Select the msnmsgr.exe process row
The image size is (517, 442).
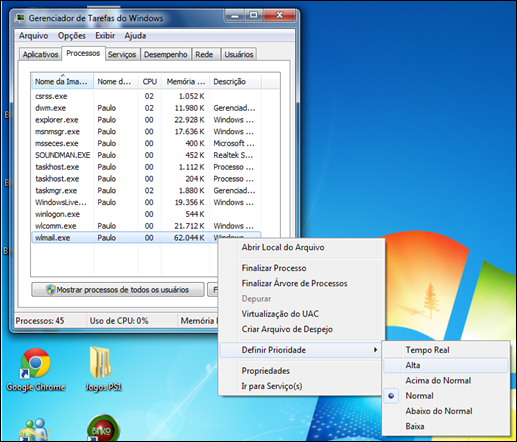click(x=146, y=132)
